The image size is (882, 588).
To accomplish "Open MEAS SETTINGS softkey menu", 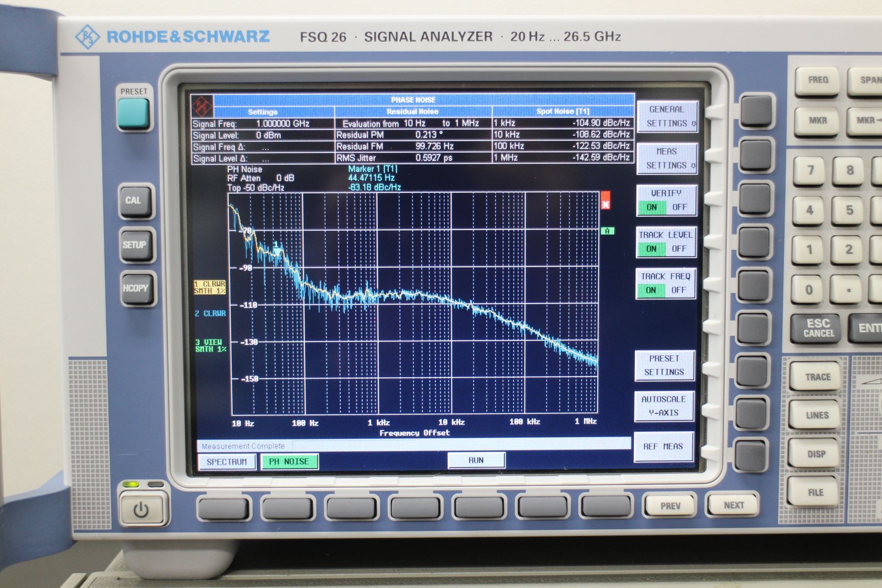I will [667, 159].
